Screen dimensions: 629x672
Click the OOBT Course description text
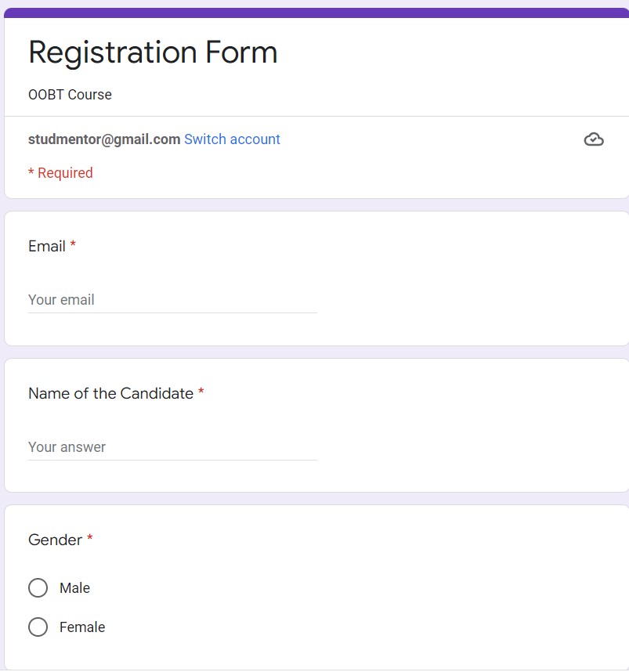70,94
